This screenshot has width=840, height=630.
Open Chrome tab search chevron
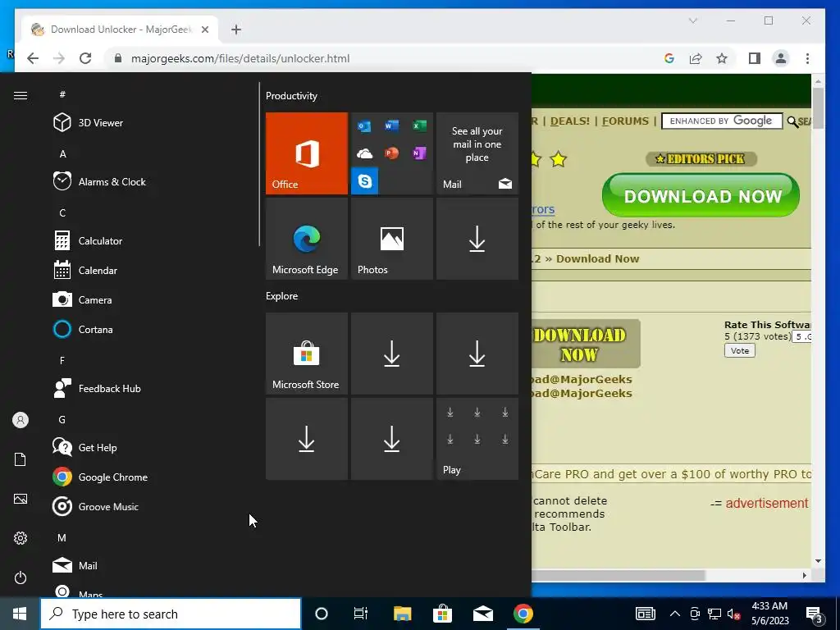tap(692, 21)
